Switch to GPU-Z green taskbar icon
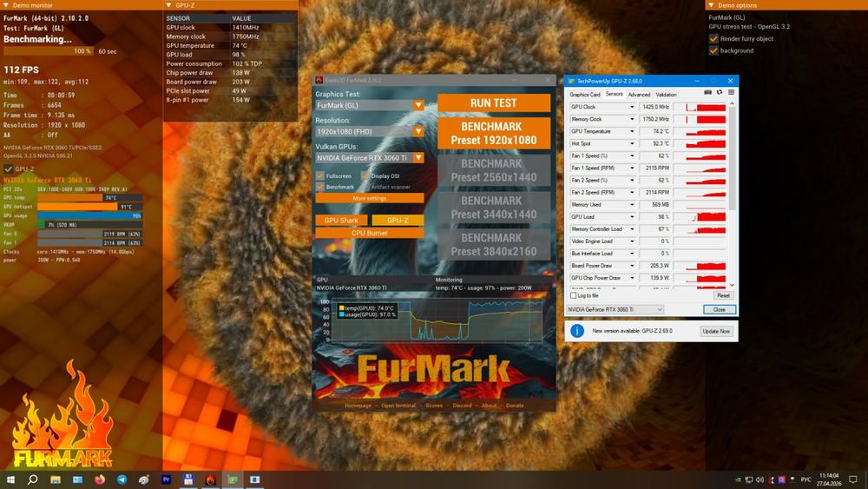The height and width of the screenshot is (489, 868). click(233, 479)
